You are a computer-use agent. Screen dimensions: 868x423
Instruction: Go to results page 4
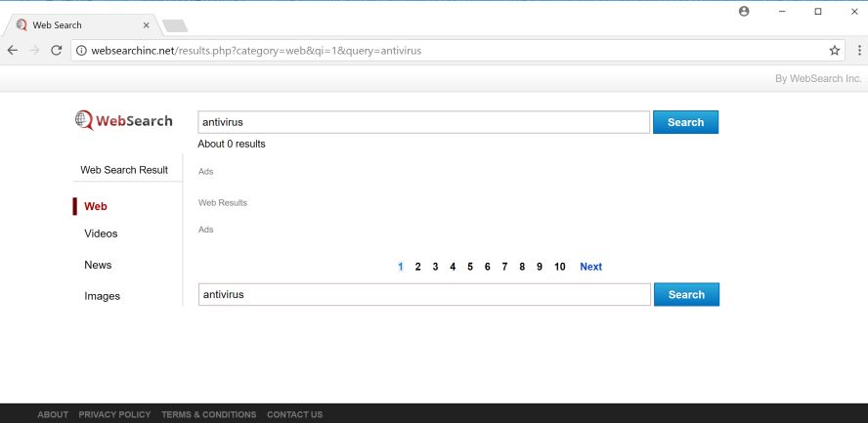tap(453, 267)
